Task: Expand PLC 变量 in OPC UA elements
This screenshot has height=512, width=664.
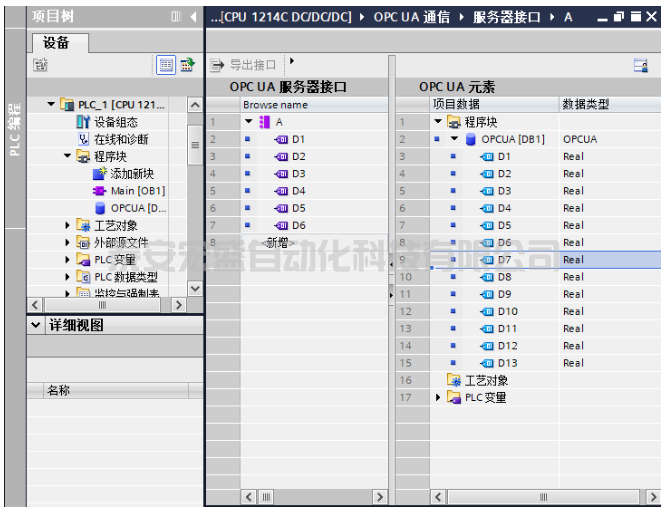Action: [x=438, y=397]
